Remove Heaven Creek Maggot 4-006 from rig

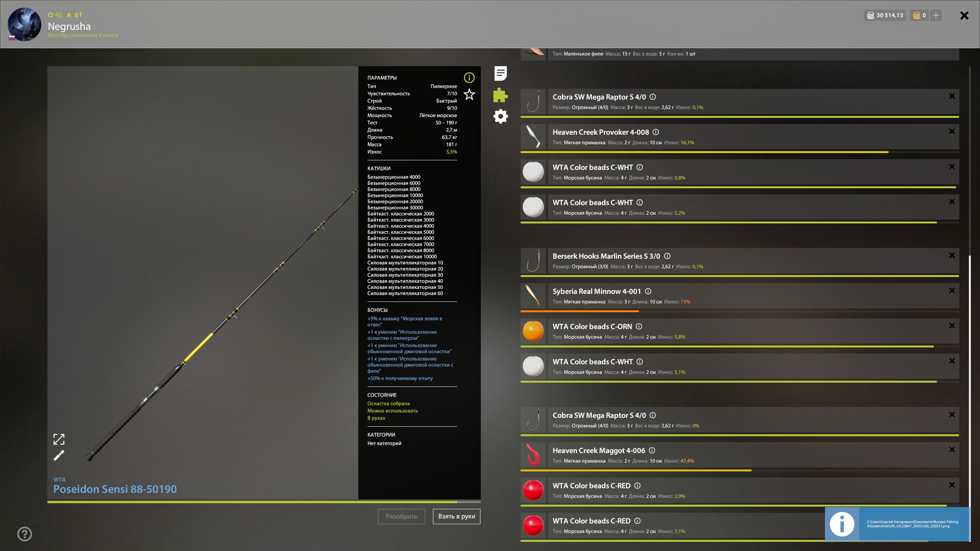click(x=952, y=450)
